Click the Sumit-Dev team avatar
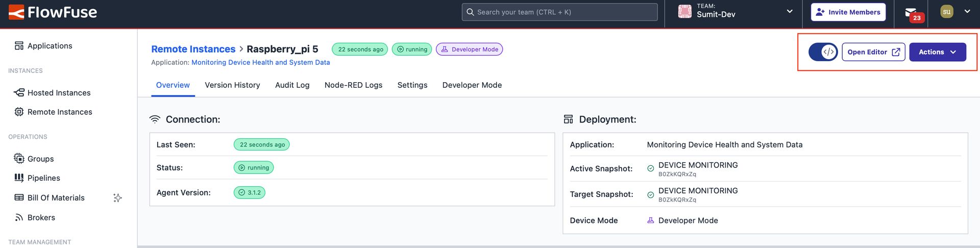Screen dimensions: 980x248 (x=684, y=11)
